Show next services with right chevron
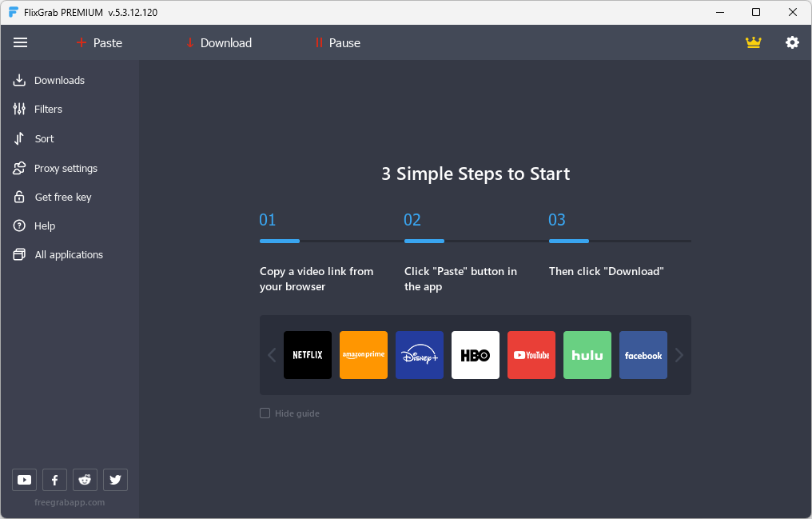812x519 pixels. coord(679,355)
